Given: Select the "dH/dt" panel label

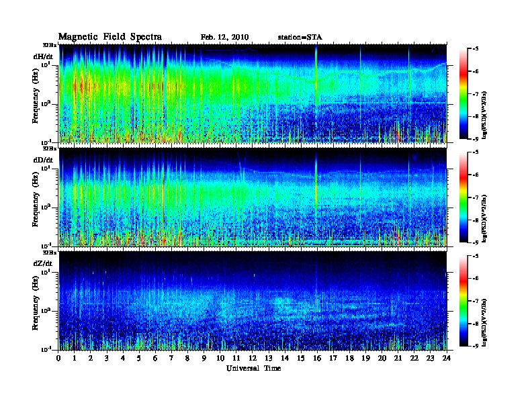Looking at the screenshot, I should pyautogui.click(x=43, y=56).
